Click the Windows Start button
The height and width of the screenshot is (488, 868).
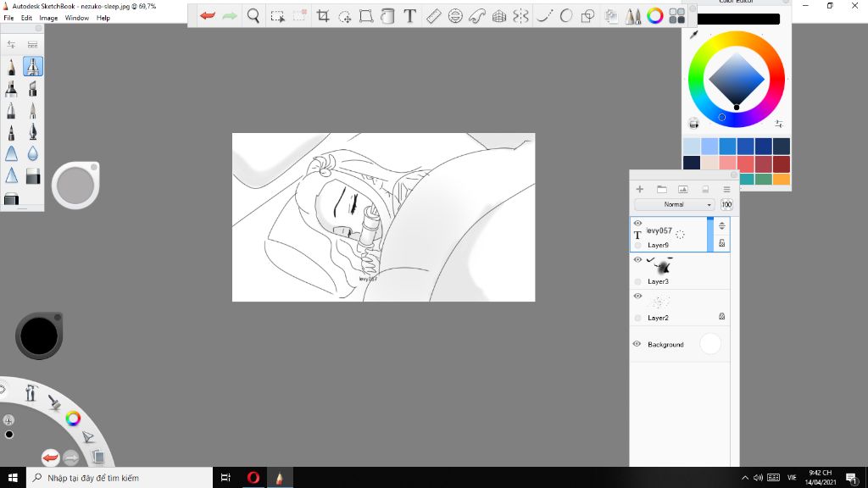pyautogui.click(x=13, y=478)
